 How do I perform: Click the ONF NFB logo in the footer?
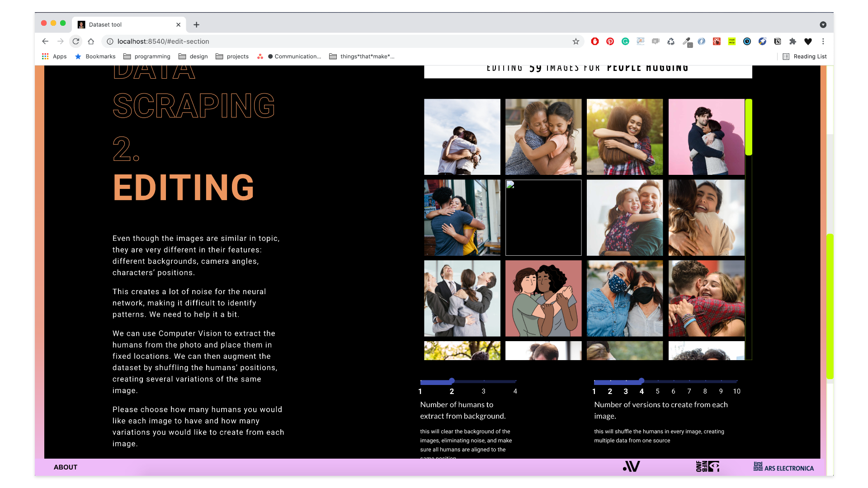point(708,466)
